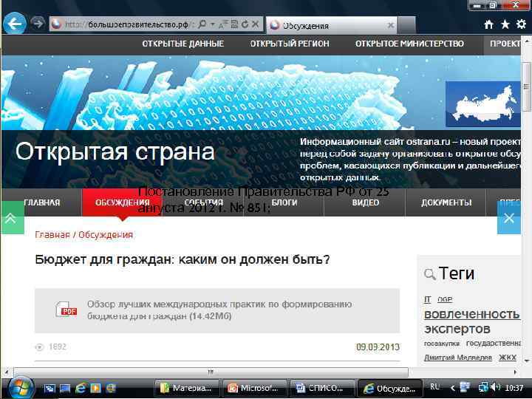532x399 pixels.
Task: Click the vertical scrollbar down arrow
Action: point(527,361)
